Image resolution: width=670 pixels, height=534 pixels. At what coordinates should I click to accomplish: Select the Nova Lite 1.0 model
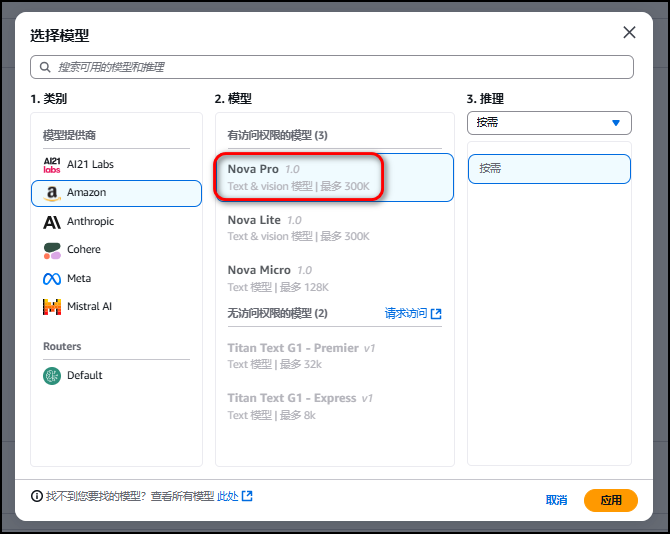(334, 228)
